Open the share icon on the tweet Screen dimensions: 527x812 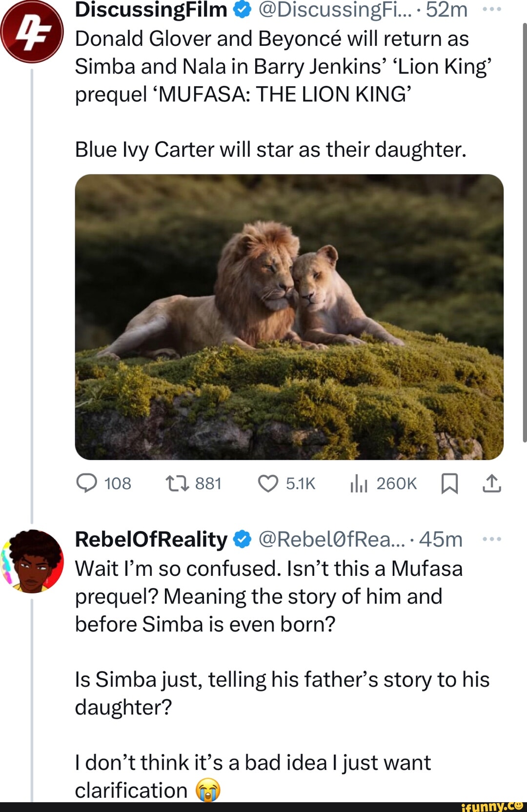(x=493, y=484)
